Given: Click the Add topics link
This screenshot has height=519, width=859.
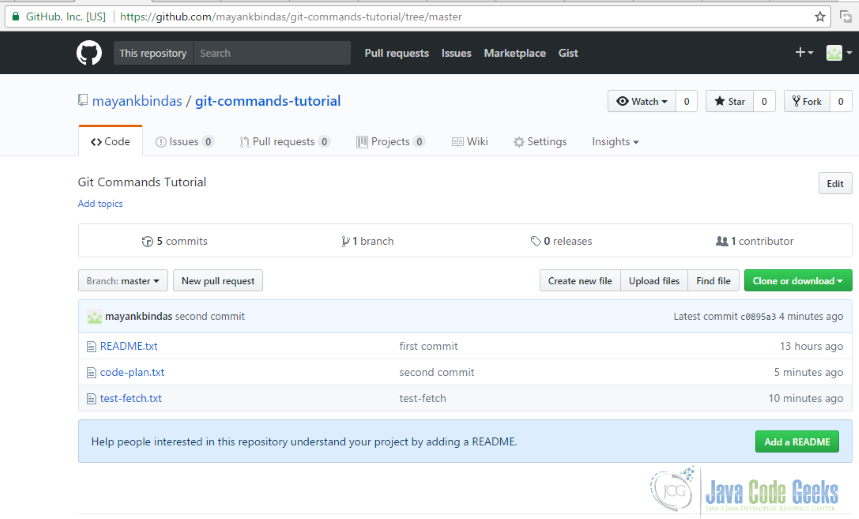Looking at the screenshot, I should tap(100, 203).
